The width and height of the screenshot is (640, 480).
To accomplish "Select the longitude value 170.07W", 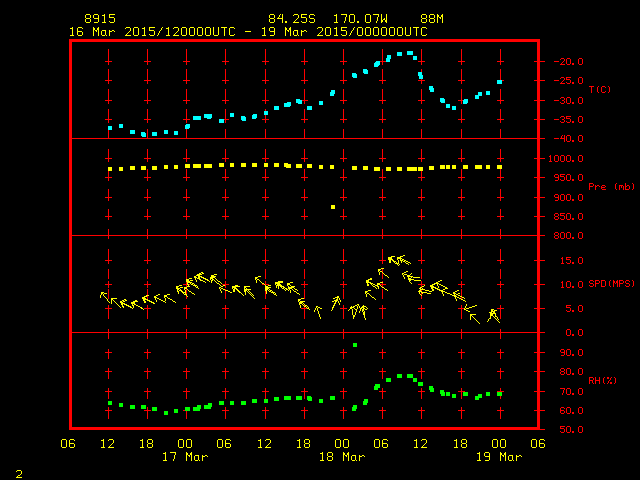I will (360, 19).
